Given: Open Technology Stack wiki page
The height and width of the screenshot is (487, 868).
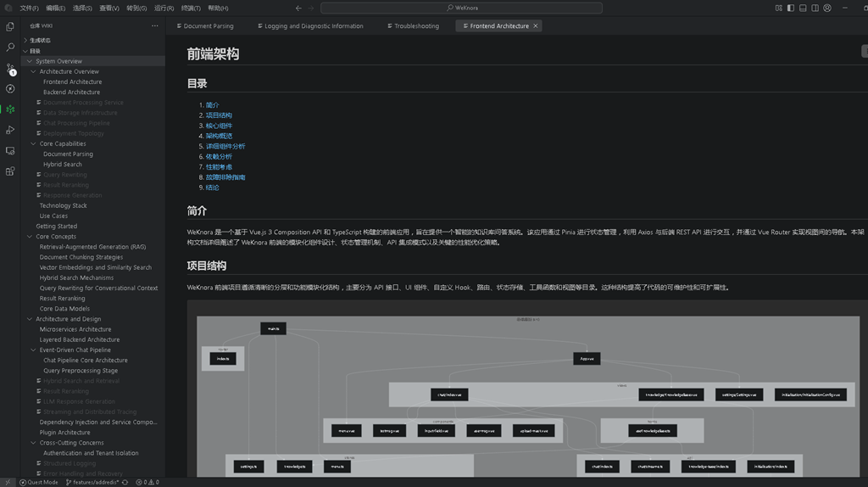Looking at the screenshot, I should click(x=63, y=205).
